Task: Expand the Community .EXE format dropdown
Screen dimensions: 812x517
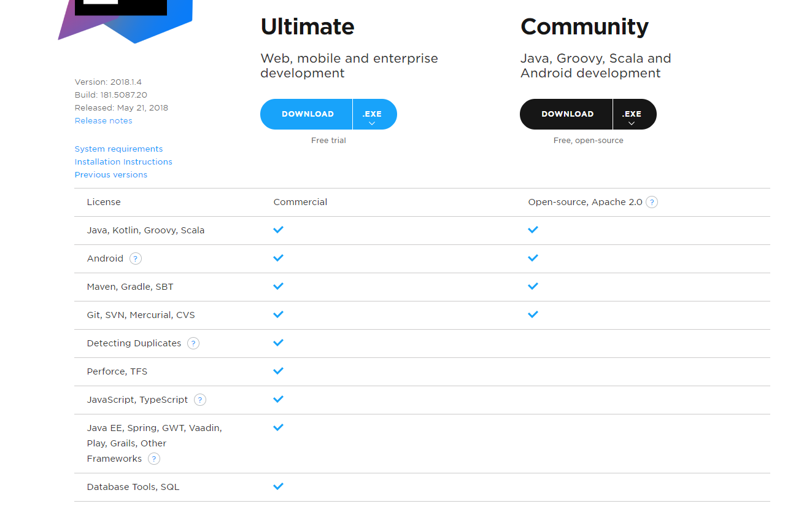Action: (x=635, y=114)
